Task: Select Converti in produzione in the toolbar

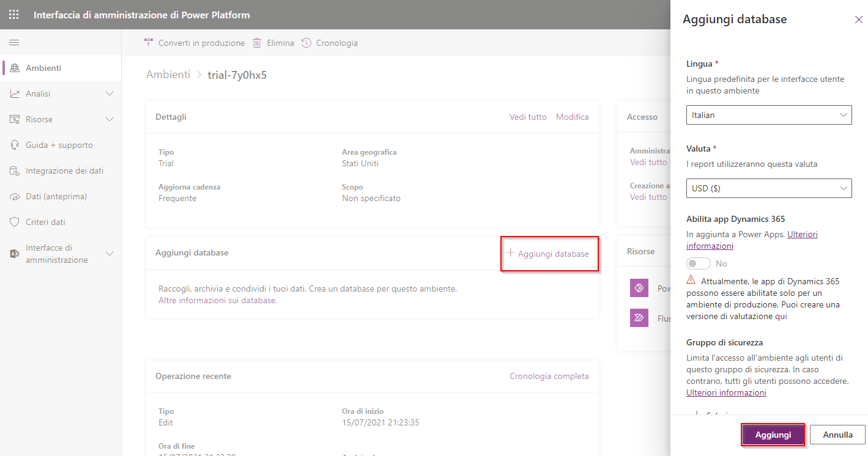Action: (x=194, y=43)
